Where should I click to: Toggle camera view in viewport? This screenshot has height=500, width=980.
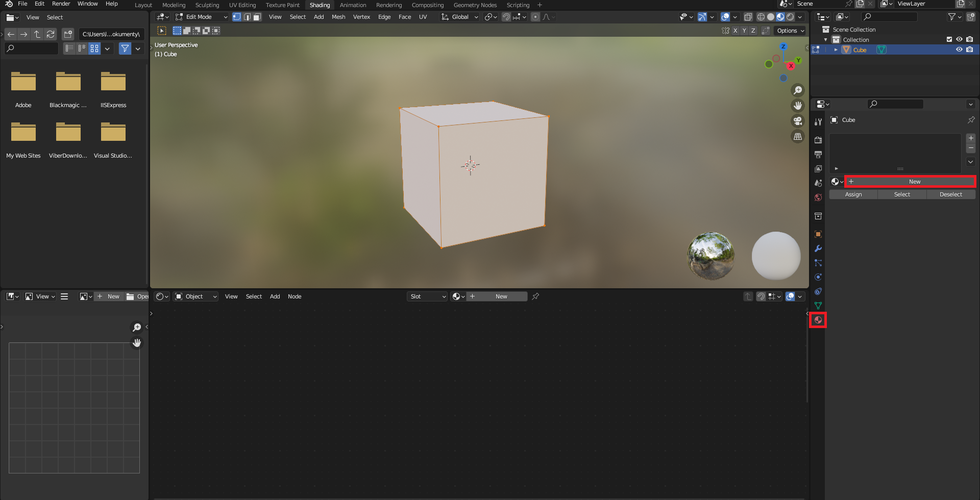pos(797,121)
